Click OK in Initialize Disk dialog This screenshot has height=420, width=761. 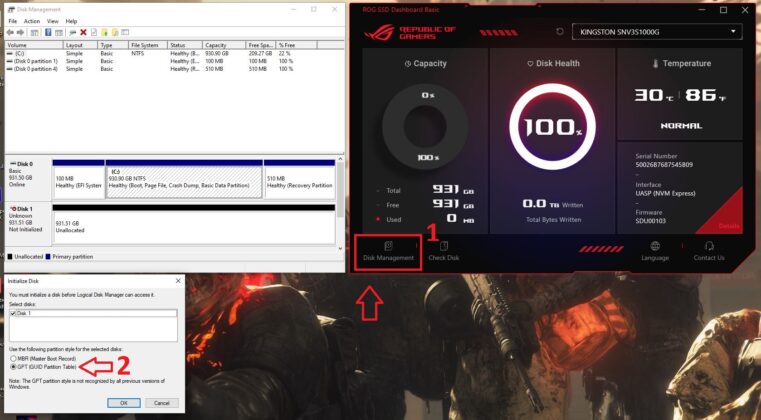point(124,403)
